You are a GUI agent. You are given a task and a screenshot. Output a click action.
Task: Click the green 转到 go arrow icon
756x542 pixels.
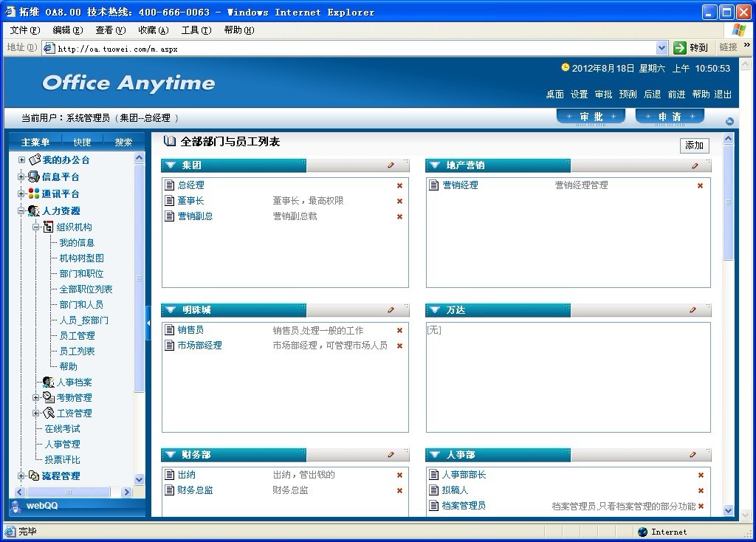coord(680,48)
